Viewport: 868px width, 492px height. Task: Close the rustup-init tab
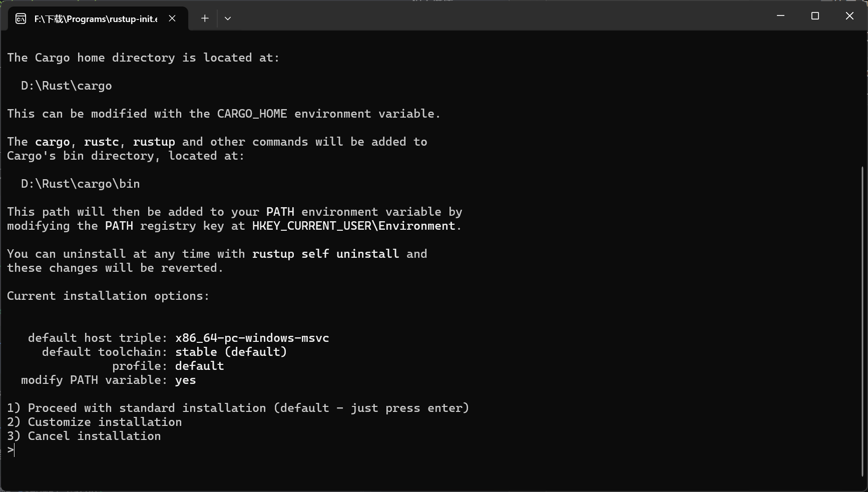(172, 19)
